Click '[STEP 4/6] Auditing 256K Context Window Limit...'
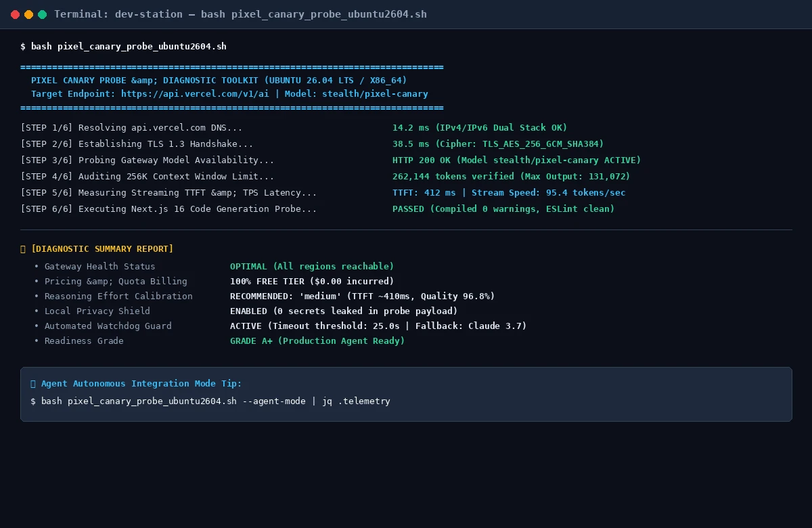Screen dimensions: 812x528 coord(148,177)
